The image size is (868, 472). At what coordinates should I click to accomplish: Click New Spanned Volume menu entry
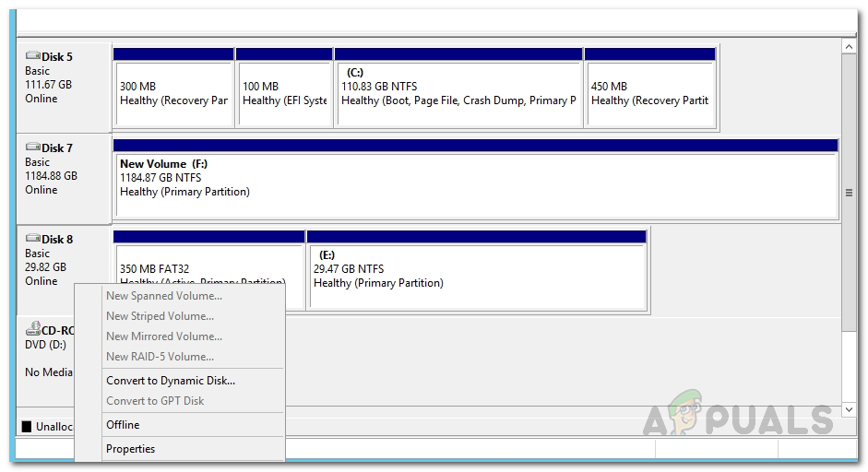click(164, 296)
